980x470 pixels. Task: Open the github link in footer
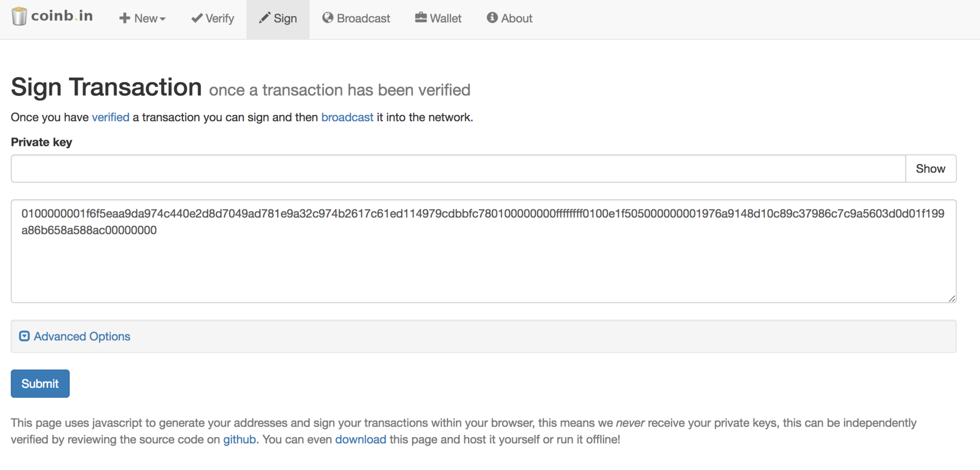(239, 439)
